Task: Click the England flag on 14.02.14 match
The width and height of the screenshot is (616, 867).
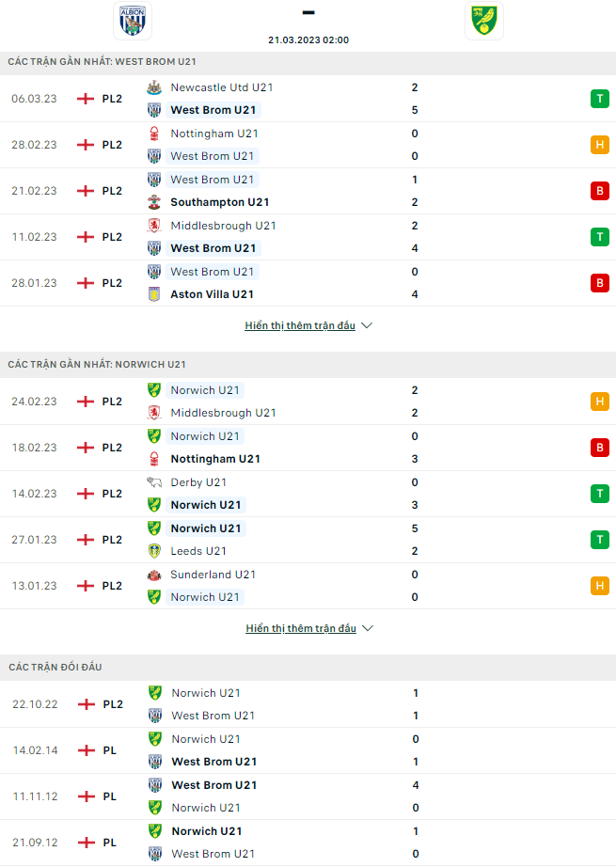Action: 87,750
